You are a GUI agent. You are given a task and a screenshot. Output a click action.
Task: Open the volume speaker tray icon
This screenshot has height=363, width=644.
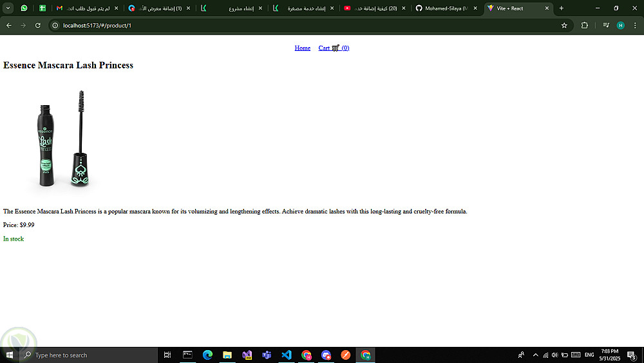(x=555, y=355)
